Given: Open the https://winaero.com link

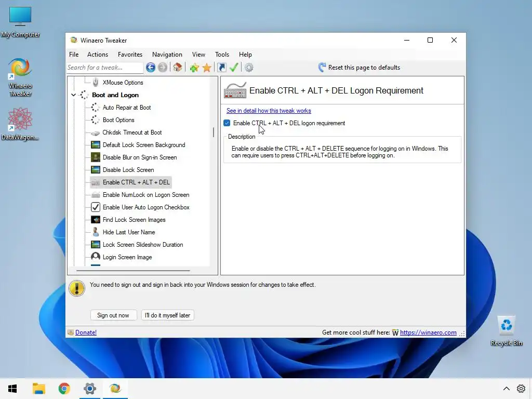Looking at the screenshot, I should (x=428, y=332).
